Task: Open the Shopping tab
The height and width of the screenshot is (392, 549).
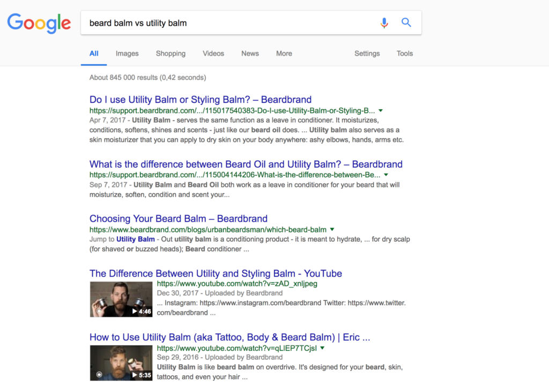Action: pos(170,54)
